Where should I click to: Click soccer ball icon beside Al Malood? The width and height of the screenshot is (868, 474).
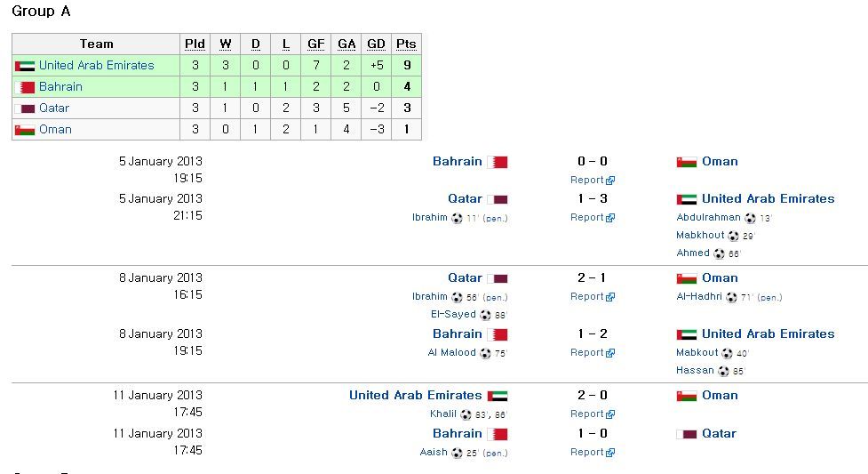(485, 353)
